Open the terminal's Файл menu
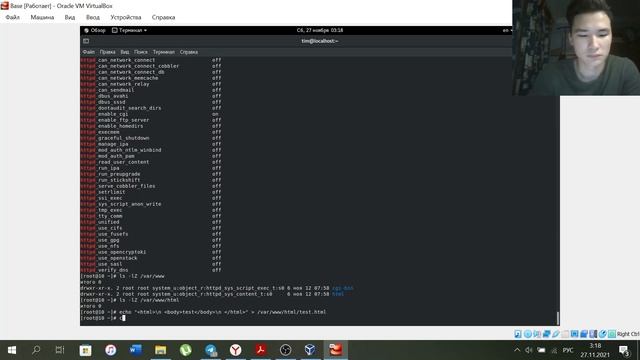Viewport: 640px width, 360px height. pyautogui.click(x=89, y=52)
